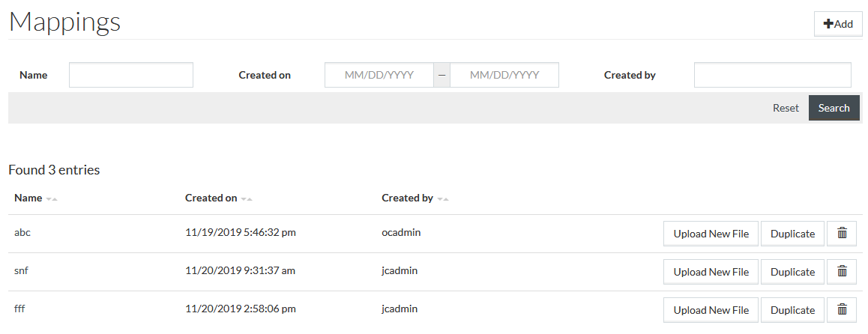Sort by Created by column arrows
The width and height of the screenshot is (868, 334).
pyautogui.click(x=443, y=198)
